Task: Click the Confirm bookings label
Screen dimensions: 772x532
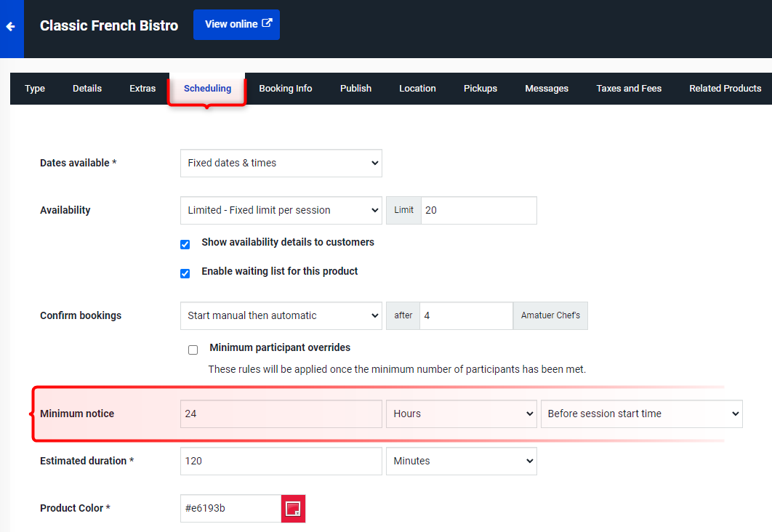Action: tap(81, 315)
